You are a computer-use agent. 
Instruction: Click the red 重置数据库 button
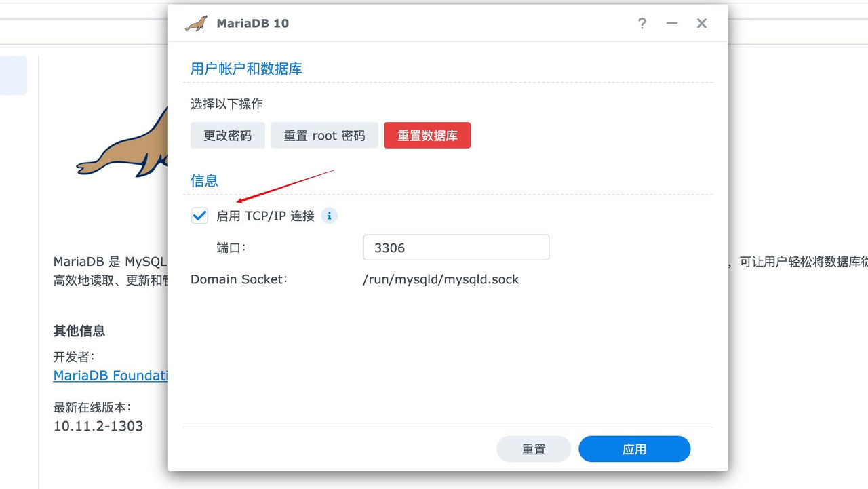427,136
